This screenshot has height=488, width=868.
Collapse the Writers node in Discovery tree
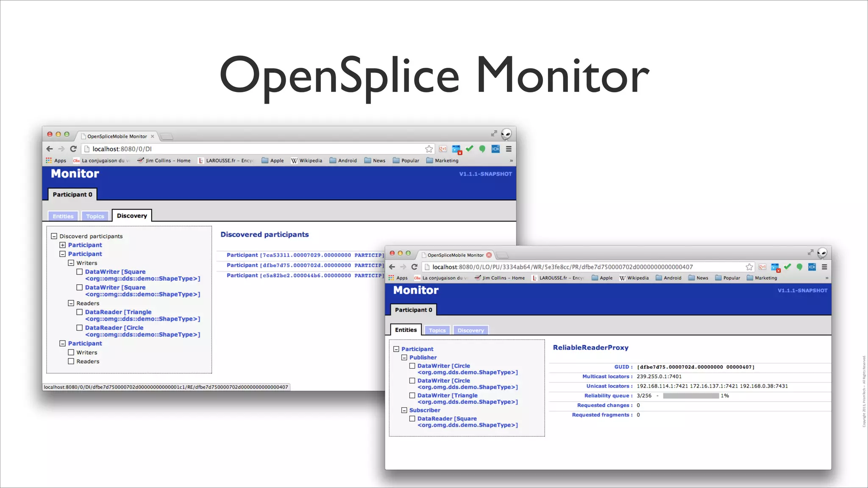click(71, 263)
